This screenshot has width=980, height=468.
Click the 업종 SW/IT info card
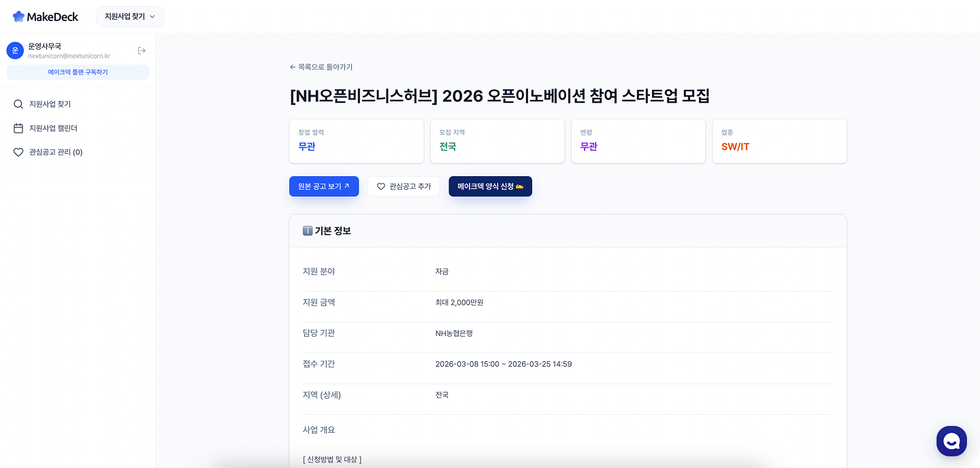pyautogui.click(x=779, y=141)
